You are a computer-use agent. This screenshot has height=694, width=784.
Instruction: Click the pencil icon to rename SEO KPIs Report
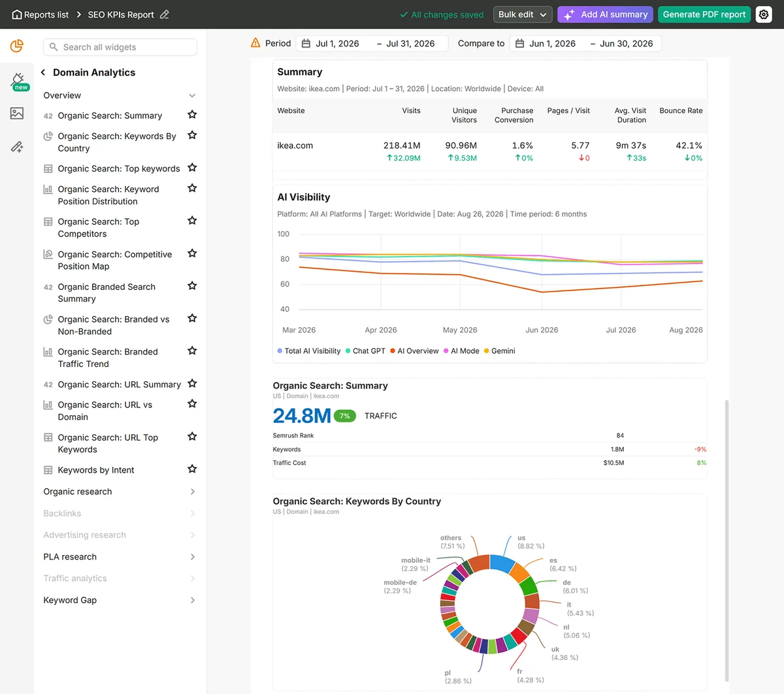(x=165, y=14)
